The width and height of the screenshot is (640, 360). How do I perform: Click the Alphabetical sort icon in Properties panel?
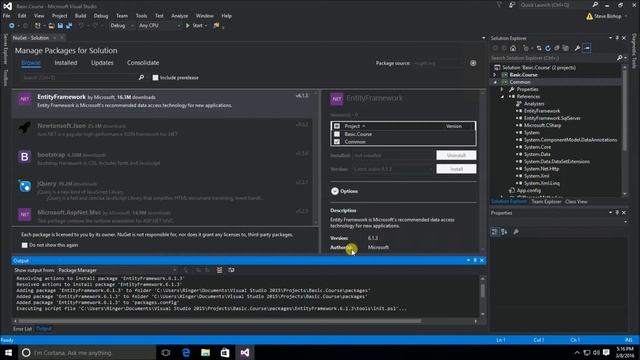pyautogui.click(x=504, y=232)
